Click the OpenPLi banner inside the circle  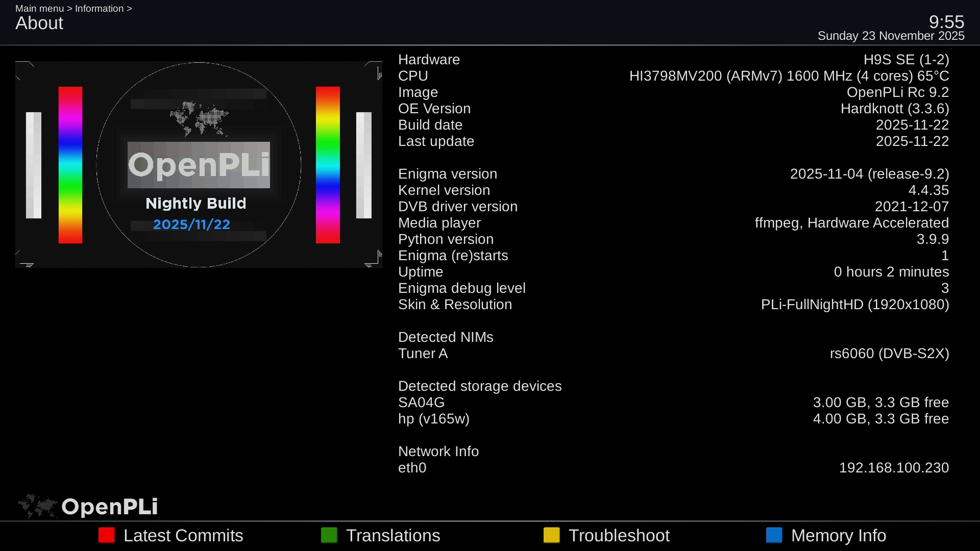(x=199, y=165)
